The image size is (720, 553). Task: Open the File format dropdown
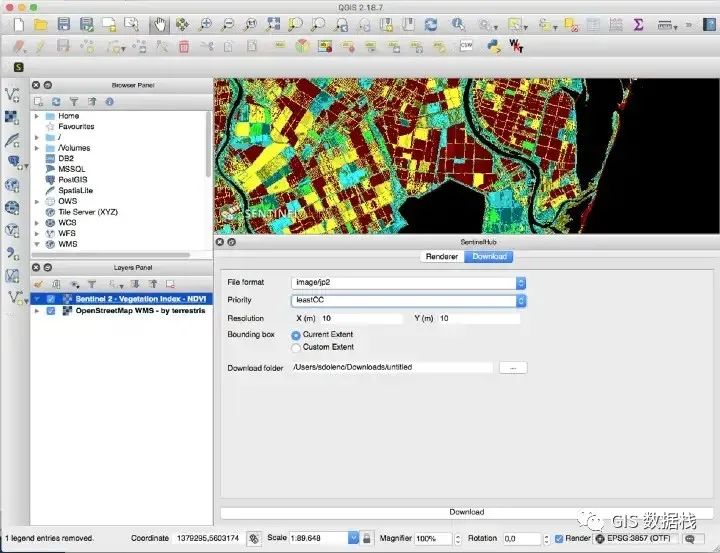[409, 283]
